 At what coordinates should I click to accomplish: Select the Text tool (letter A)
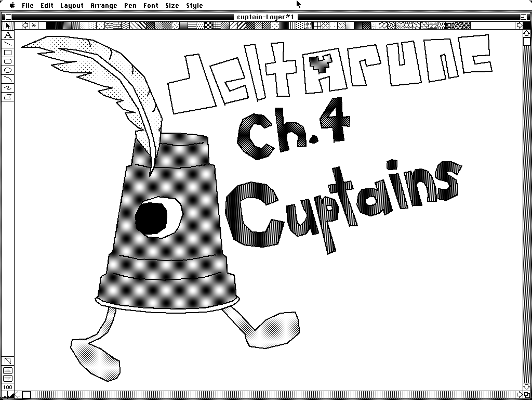coord(8,35)
